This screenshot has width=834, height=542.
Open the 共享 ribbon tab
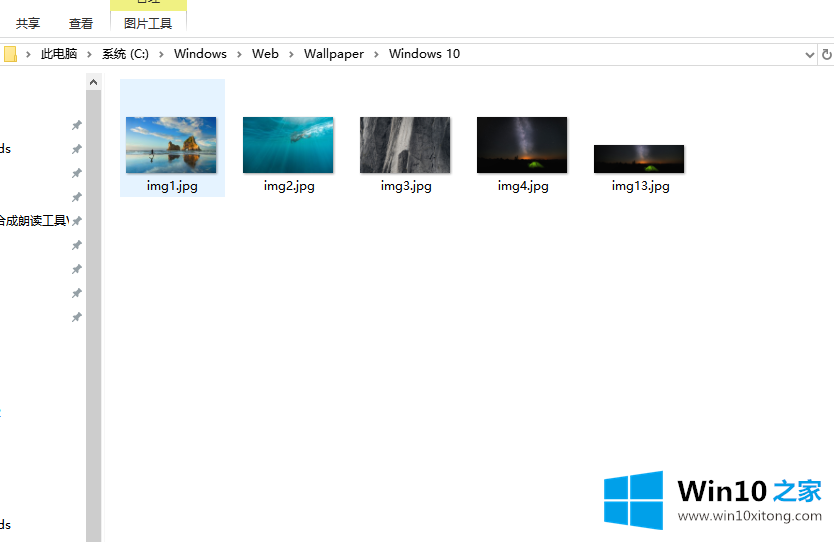click(28, 23)
